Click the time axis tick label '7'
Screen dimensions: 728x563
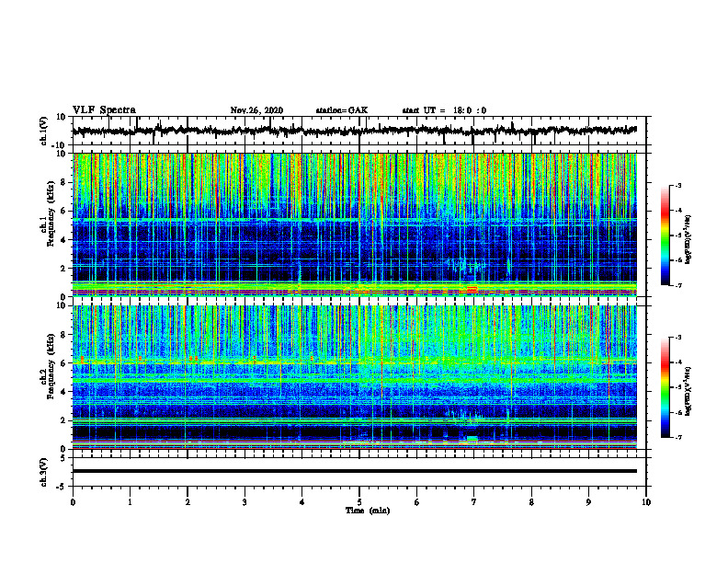(474, 502)
